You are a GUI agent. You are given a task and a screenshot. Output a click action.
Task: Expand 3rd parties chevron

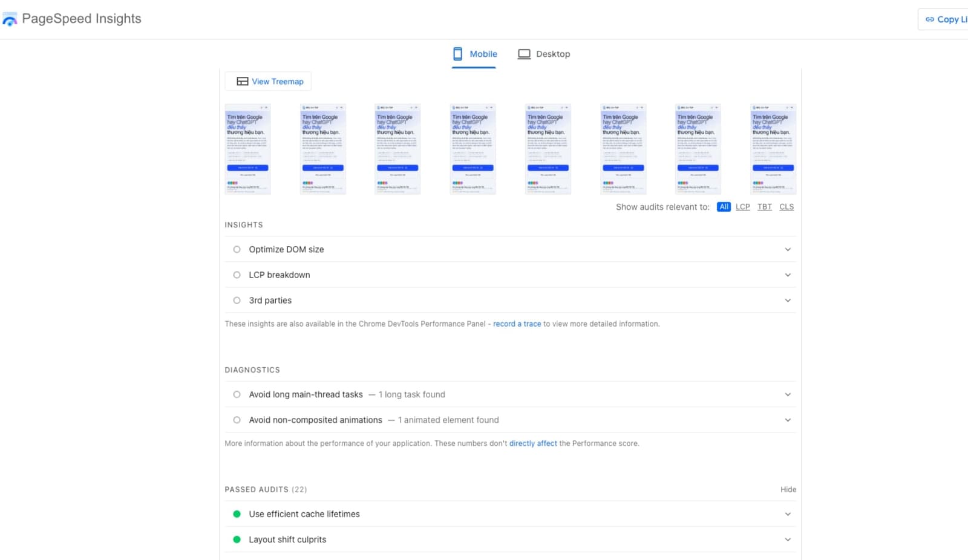coord(788,300)
